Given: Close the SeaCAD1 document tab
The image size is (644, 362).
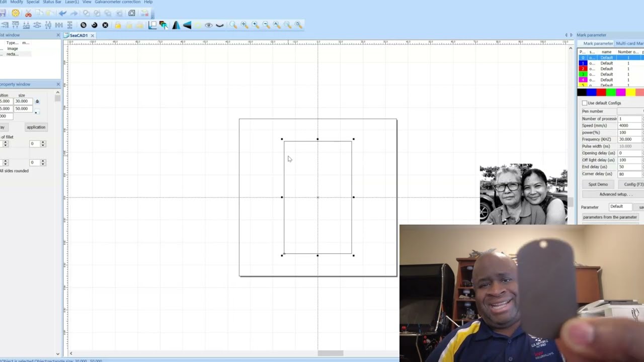Looking at the screenshot, I should click(92, 36).
